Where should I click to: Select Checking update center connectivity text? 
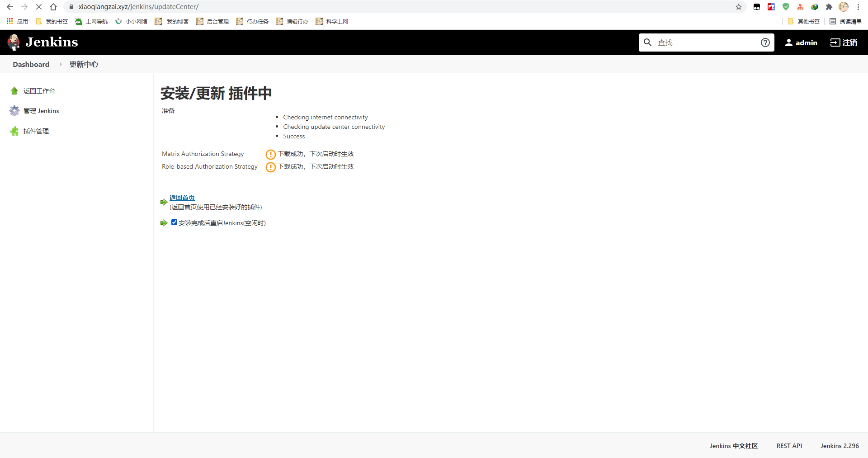(x=334, y=127)
